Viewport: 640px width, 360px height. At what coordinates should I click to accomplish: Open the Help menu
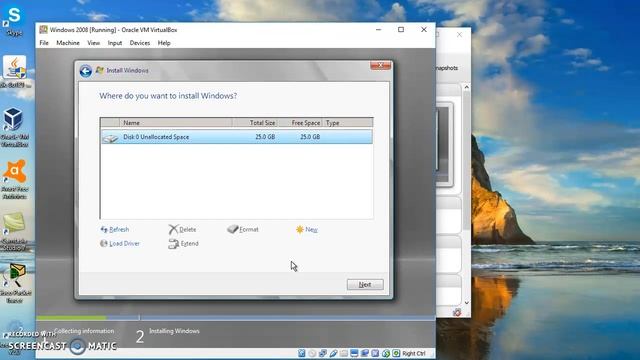(x=164, y=43)
